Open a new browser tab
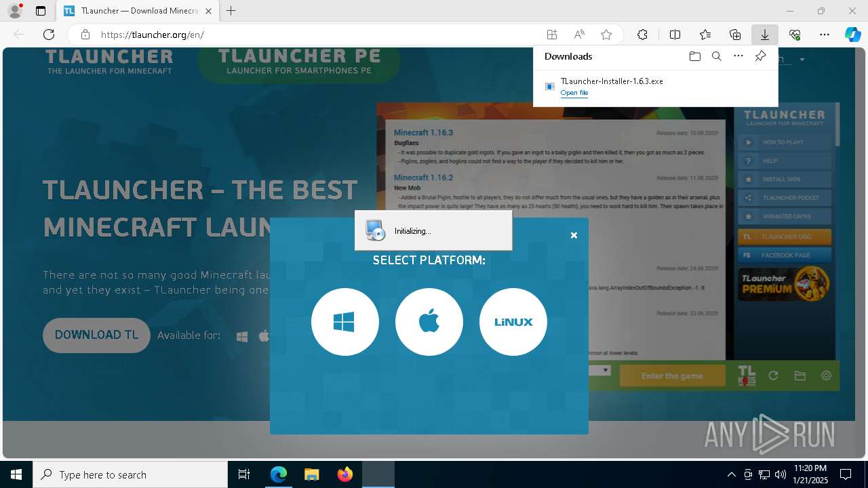Screen dimensions: 868x488 (x=231, y=11)
